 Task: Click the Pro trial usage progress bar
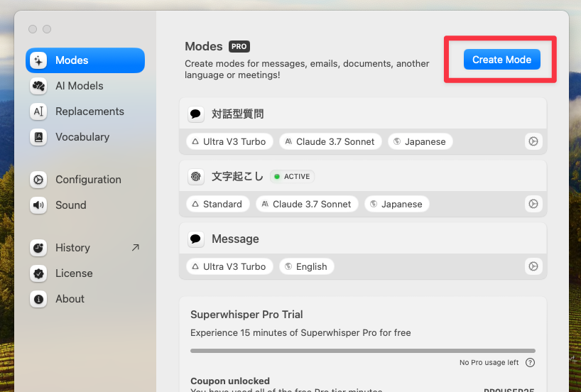tap(363, 351)
